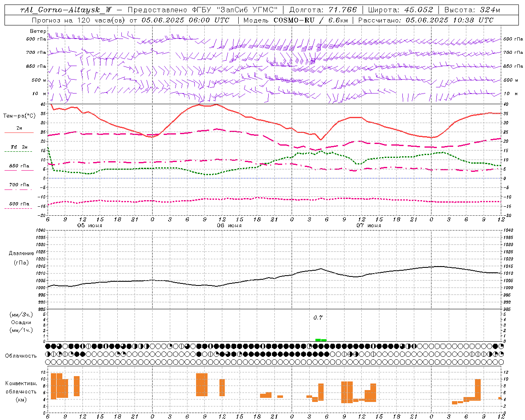Image resolution: width=525 pixels, height=420 pixels.
Task: Click the Тем-ра(°C) temperature panel label
Action: [19, 116]
